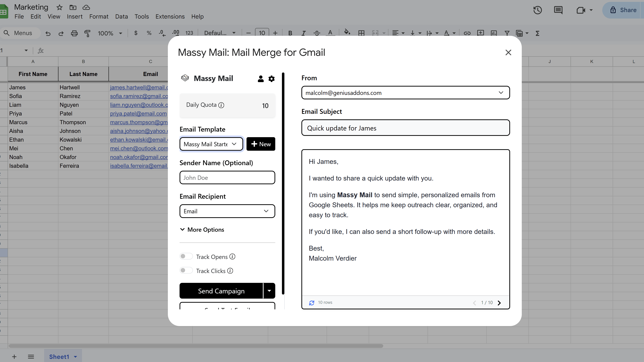Refresh the 10 rows email preview
This screenshot has height=362, width=644.
coord(311,303)
